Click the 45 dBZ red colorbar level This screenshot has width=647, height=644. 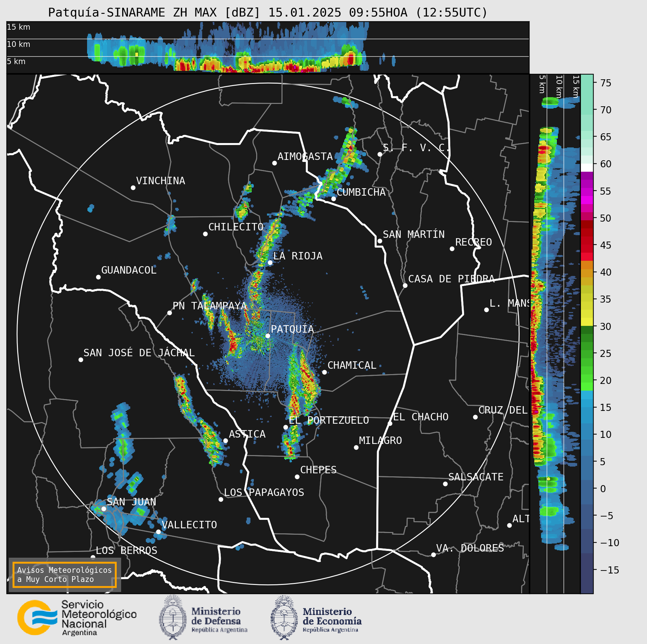(587, 245)
